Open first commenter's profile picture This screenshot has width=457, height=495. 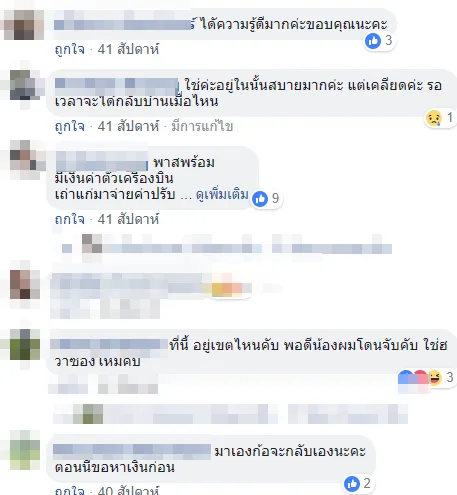24,25
